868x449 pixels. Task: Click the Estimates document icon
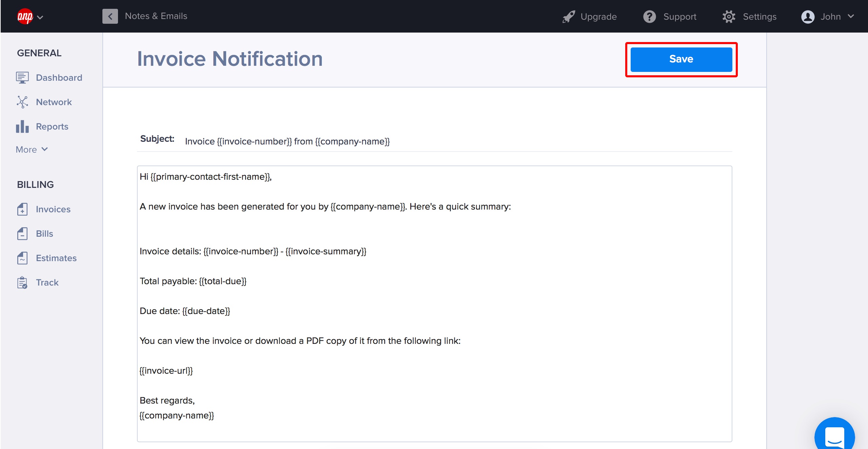(x=22, y=258)
